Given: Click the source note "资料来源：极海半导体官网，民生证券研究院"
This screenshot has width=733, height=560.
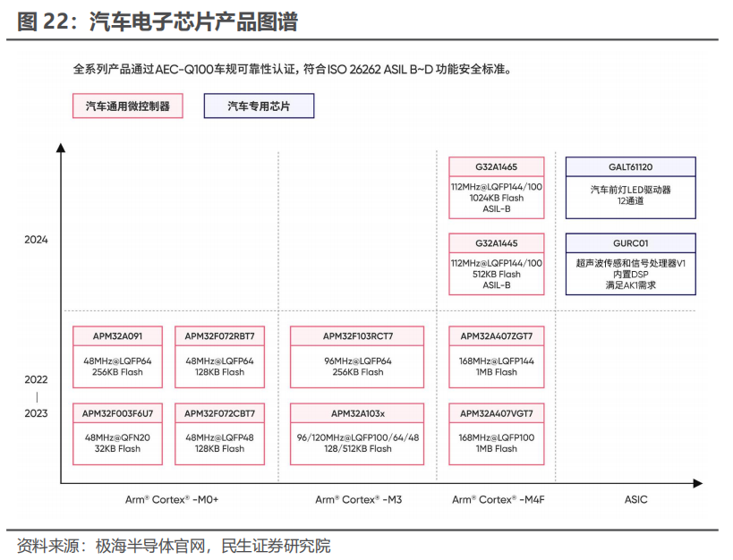Looking at the screenshot, I should coord(174,546).
